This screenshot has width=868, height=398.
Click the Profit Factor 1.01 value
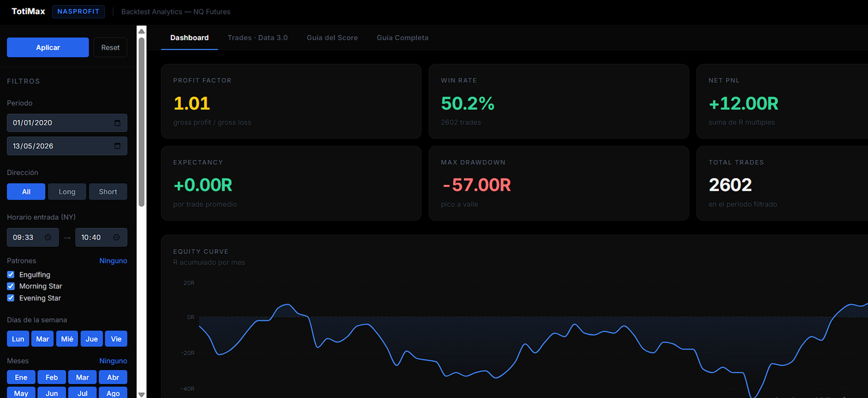[x=192, y=103]
